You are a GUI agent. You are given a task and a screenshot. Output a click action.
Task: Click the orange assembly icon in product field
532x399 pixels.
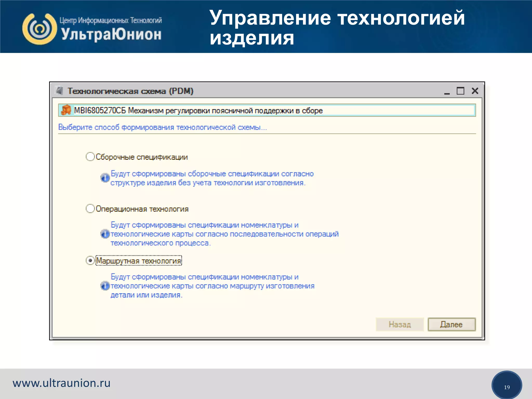[66, 110]
